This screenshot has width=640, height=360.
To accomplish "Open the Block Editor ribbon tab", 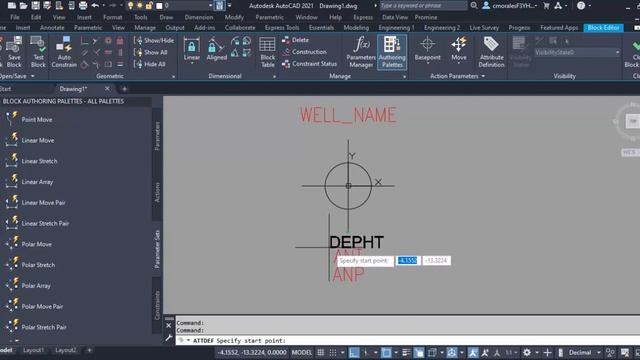I will (603, 27).
